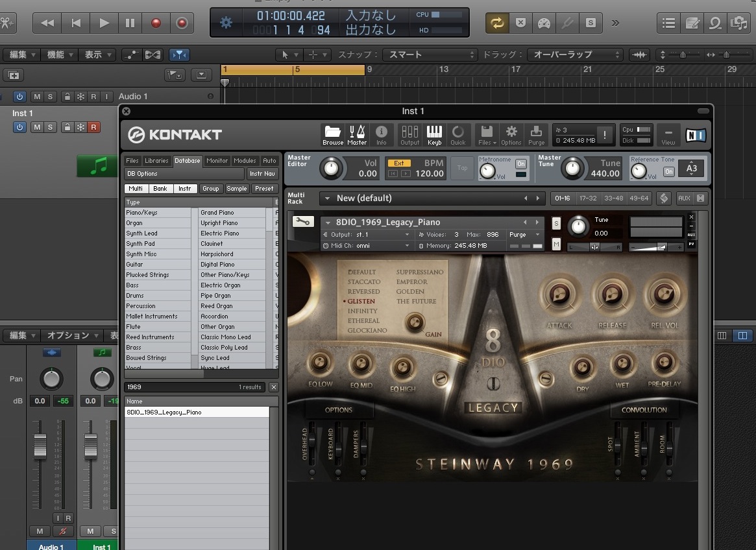Open the 編集 menu in tracks area
The width and height of the screenshot is (756, 550).
point(22,55)
